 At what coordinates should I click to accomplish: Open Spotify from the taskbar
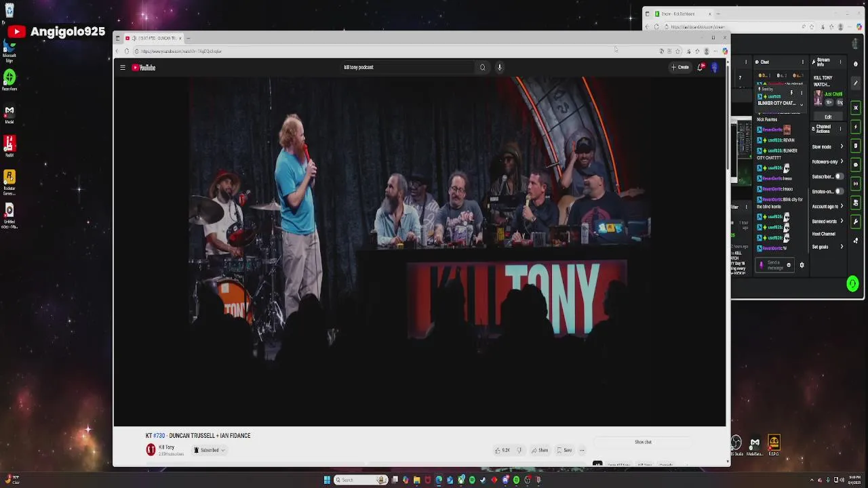(x=472, y=480)
